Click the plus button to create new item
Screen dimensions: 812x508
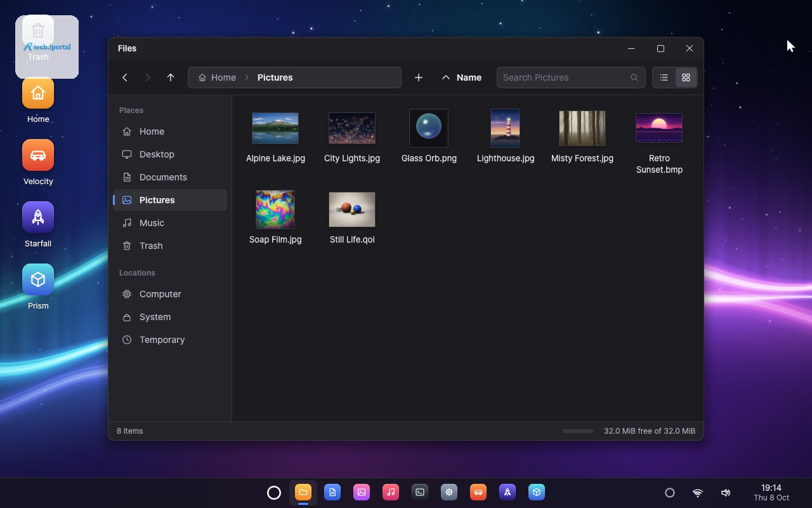point(419,77)
